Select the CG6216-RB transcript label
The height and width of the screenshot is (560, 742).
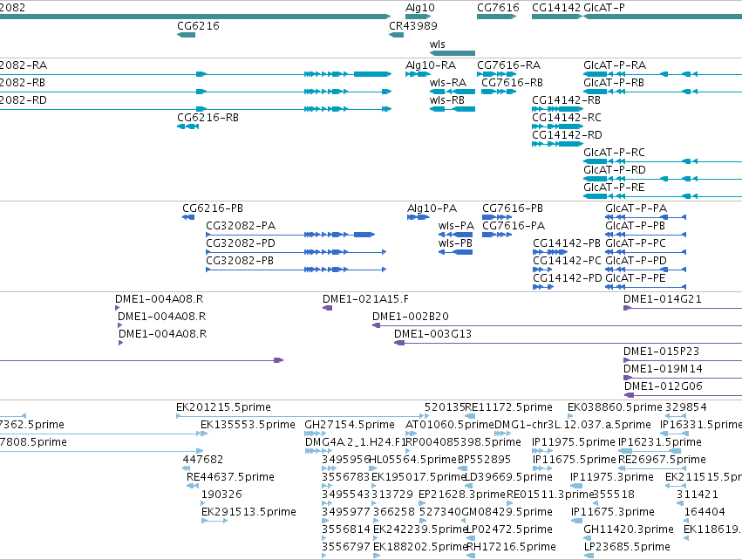208,118
